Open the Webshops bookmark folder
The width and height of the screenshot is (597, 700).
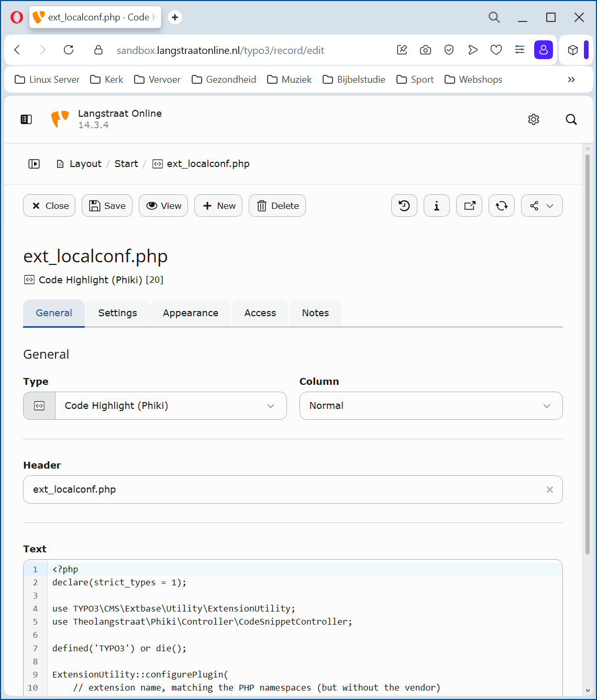coord(473,80)
